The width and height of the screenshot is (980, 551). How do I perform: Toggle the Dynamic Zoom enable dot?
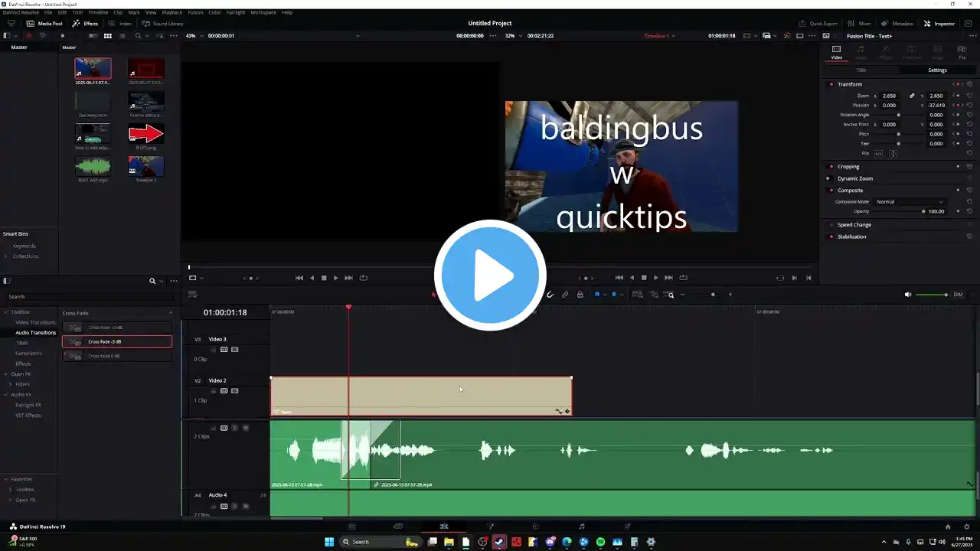(x=828, y=178)
